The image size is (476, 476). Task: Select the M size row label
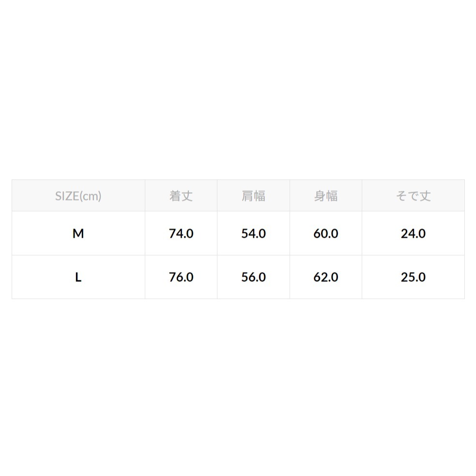tap(78, 233)
